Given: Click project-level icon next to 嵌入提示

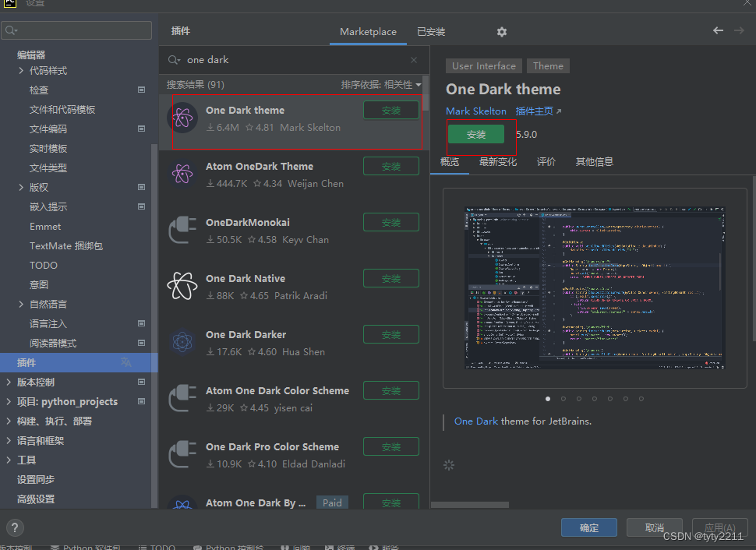Looking at the screenshot, I should tap(141, 206).
